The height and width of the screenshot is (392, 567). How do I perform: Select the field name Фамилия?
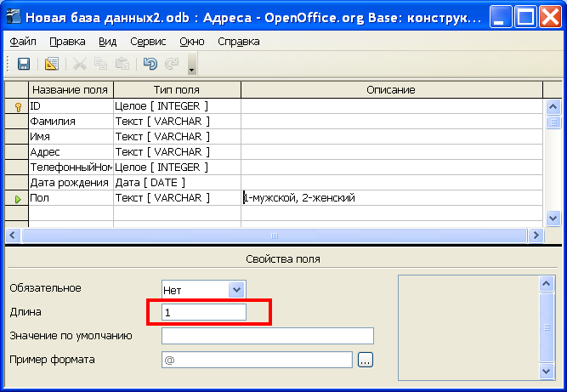coord(71,122)
